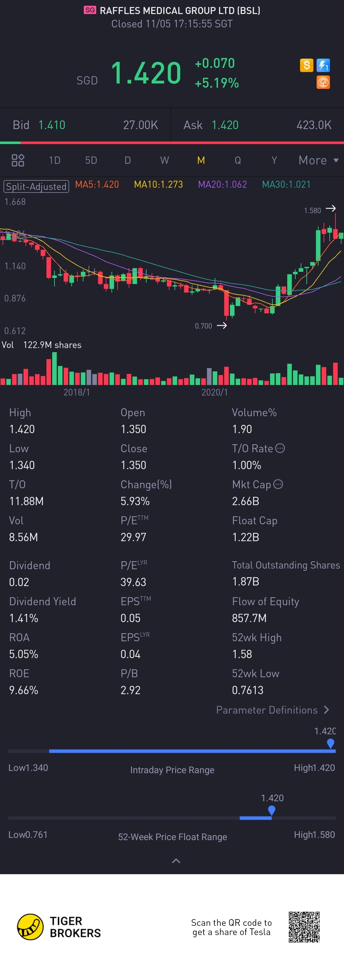Image resolution: width=344 pixels, height=980 pixels.
Task: Open the More timeframe dropdown
Action: (319, 160)
